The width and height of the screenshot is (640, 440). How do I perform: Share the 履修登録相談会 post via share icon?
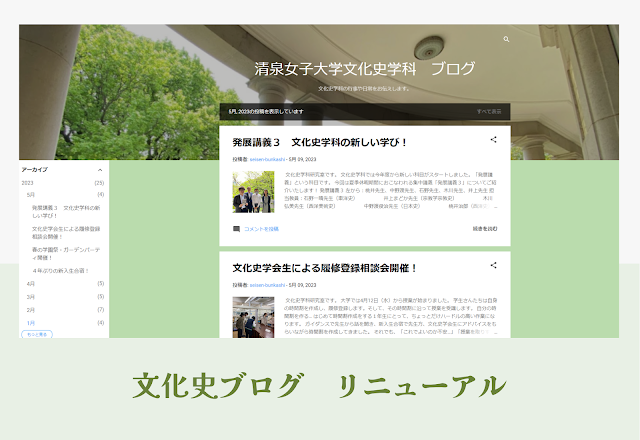(x=493, y=265)
